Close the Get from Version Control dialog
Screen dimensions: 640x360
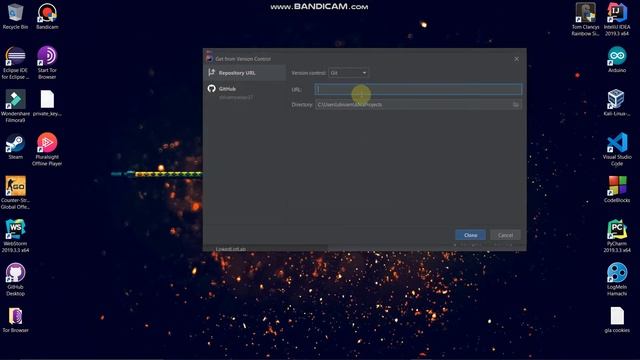pos(516,59)
